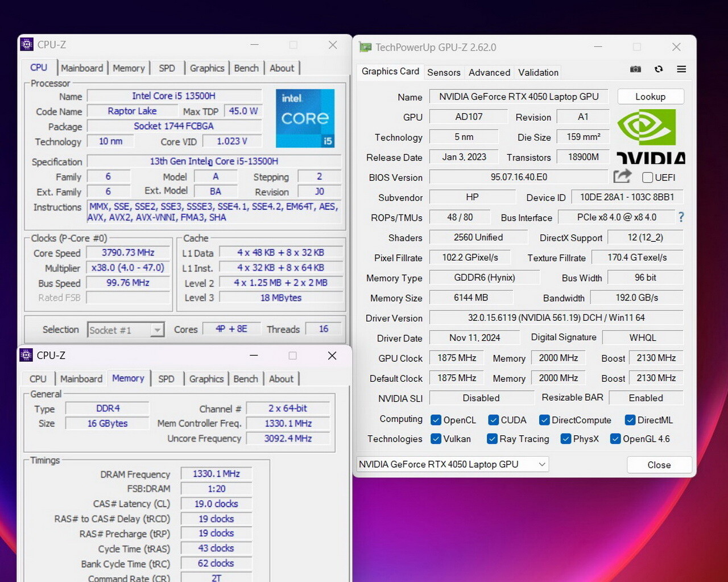The height and width of the screenshot is (582, 728).
Task: Click the BIOS share/export arrow icon
Action: tap(622, 176)
